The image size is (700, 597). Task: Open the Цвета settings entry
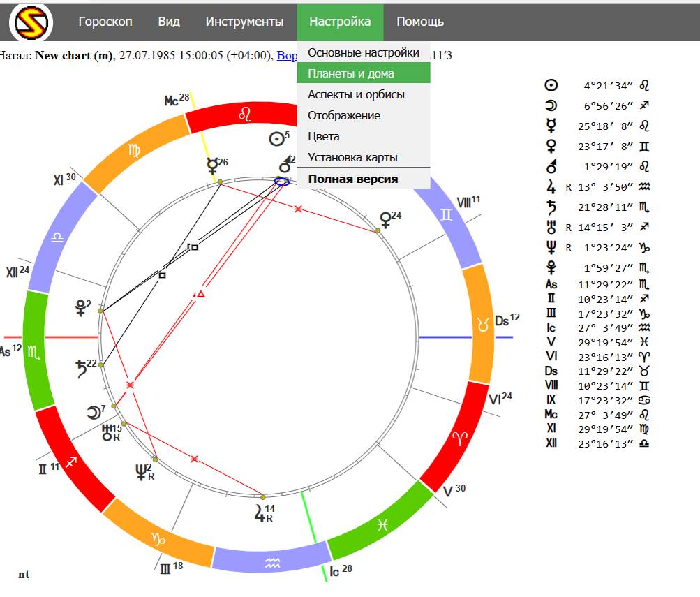[324, 136]
